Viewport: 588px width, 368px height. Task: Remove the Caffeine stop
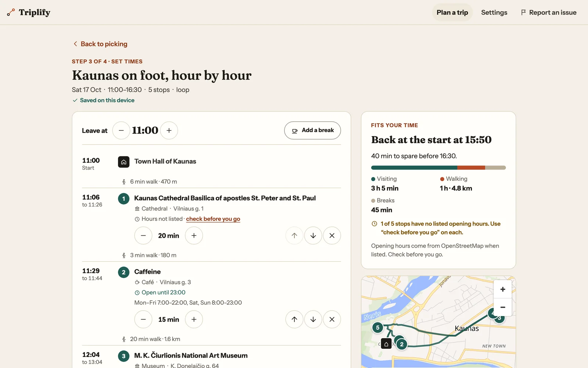[x=332, y=319]
